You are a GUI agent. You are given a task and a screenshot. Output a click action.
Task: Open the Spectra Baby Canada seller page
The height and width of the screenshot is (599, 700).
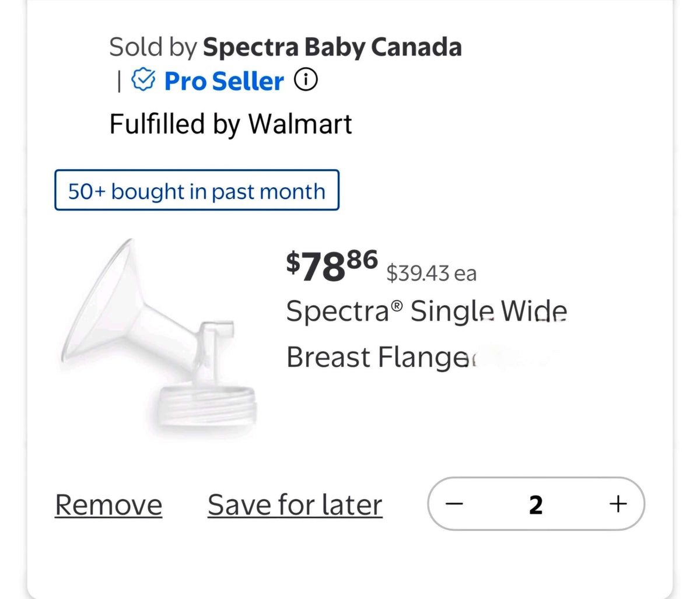[332, 47]
